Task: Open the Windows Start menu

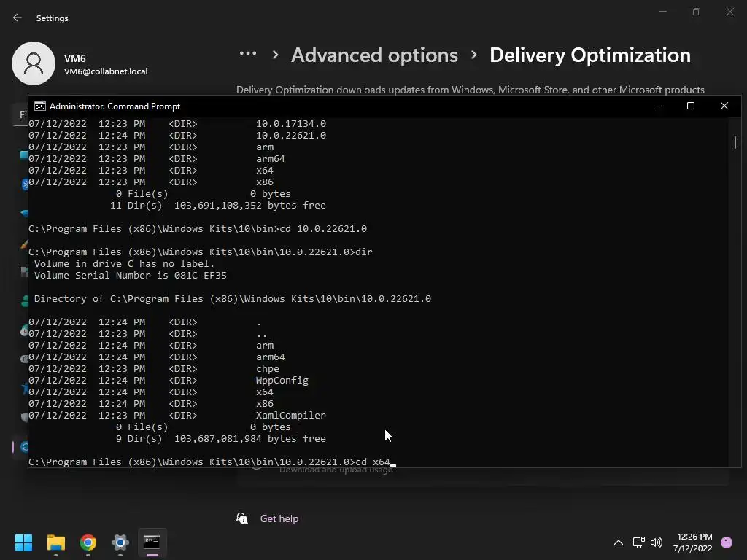Action: 23,542
